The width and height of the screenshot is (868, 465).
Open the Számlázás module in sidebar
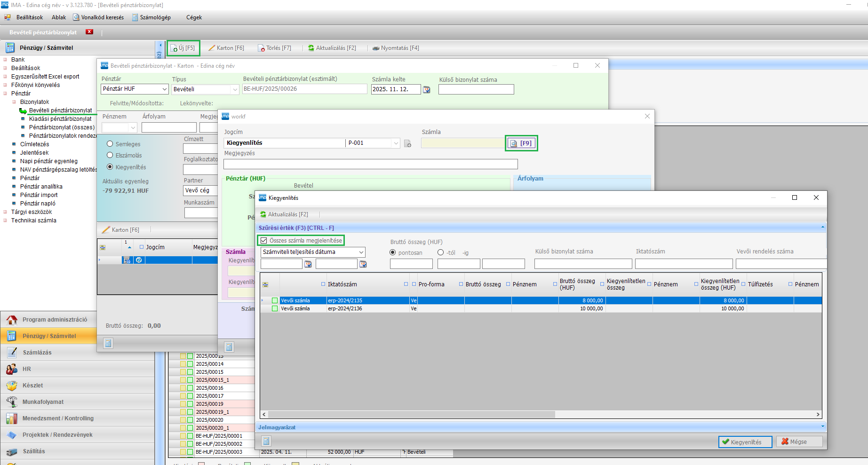click(x=37, y=353)
